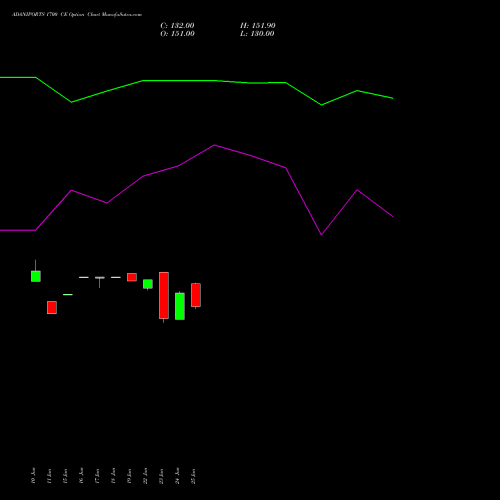Click the ADANIPORTS 1700 CE chart title
This screenshot has height=500, width=500.
[77, 15]
